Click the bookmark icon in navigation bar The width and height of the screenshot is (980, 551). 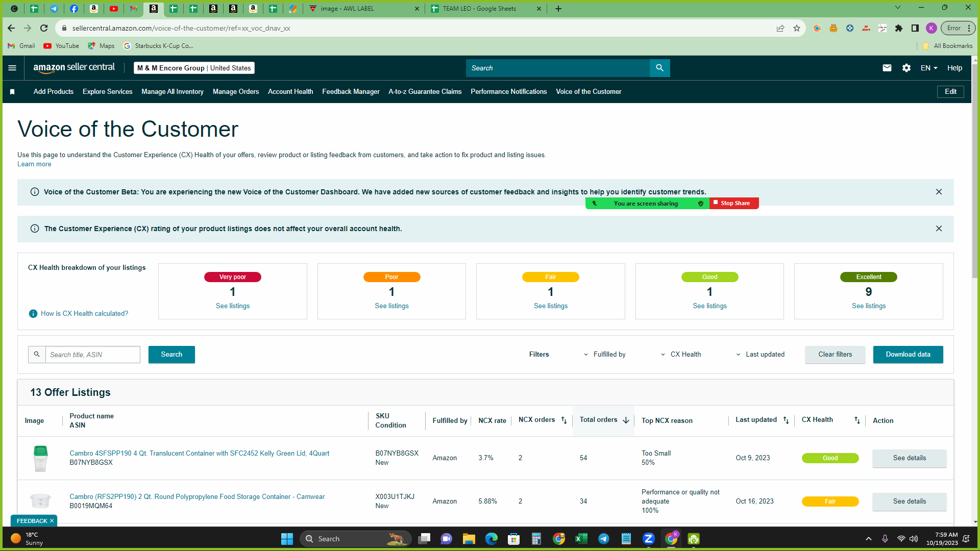tap(12, 92)
